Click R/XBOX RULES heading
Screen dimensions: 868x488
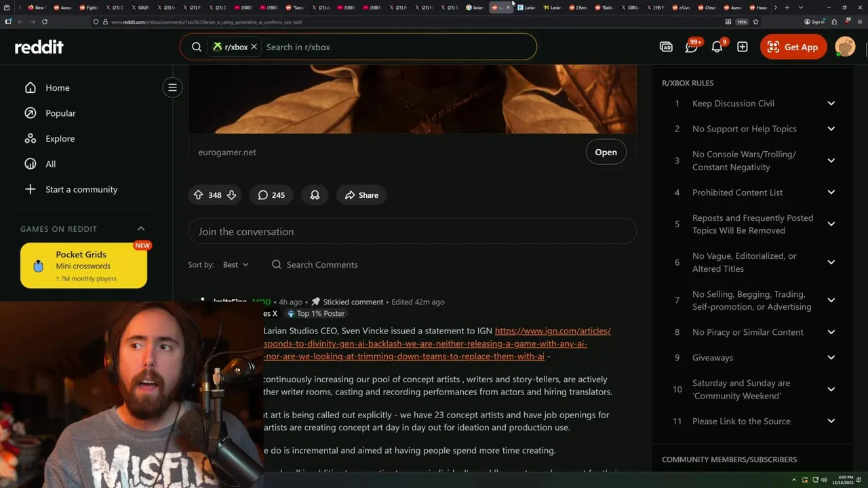tap(688, 83)
